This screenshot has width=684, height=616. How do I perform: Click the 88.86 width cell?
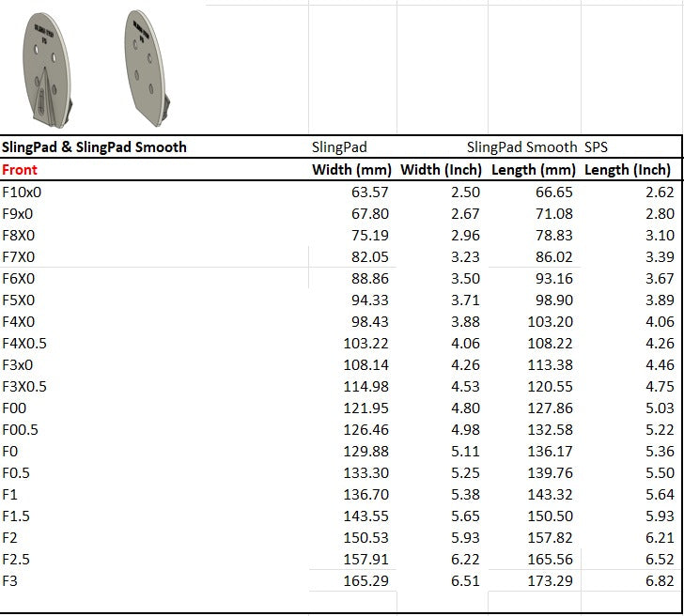pyautogui.click(x=370, y=279)
